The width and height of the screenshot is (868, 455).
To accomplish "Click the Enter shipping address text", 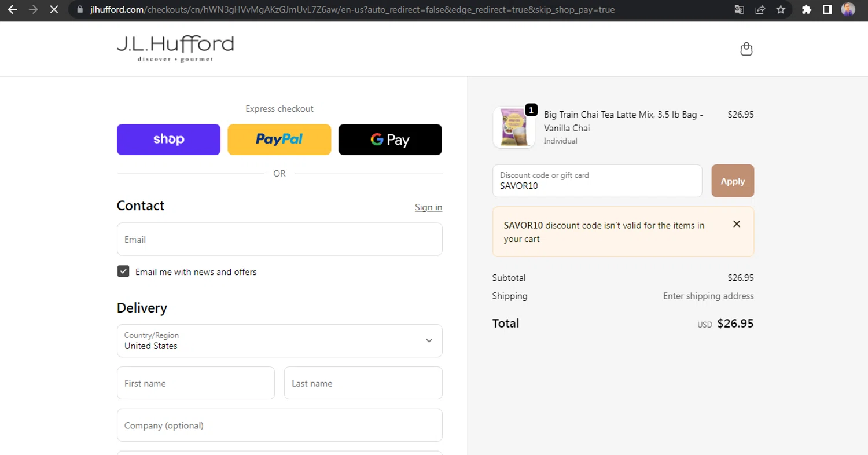I will [x=708, y=296].
